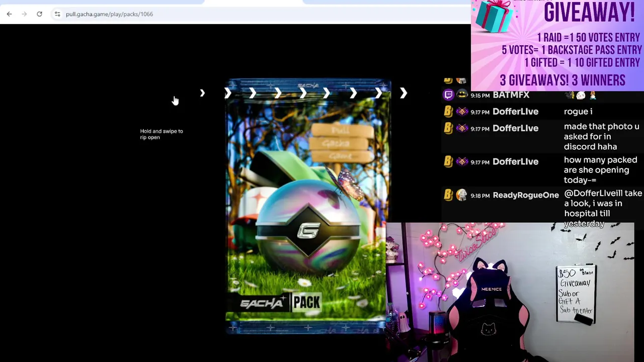Click the browser back arrow
The width and height of the screenshot is (644, 362).
point(9,14)
